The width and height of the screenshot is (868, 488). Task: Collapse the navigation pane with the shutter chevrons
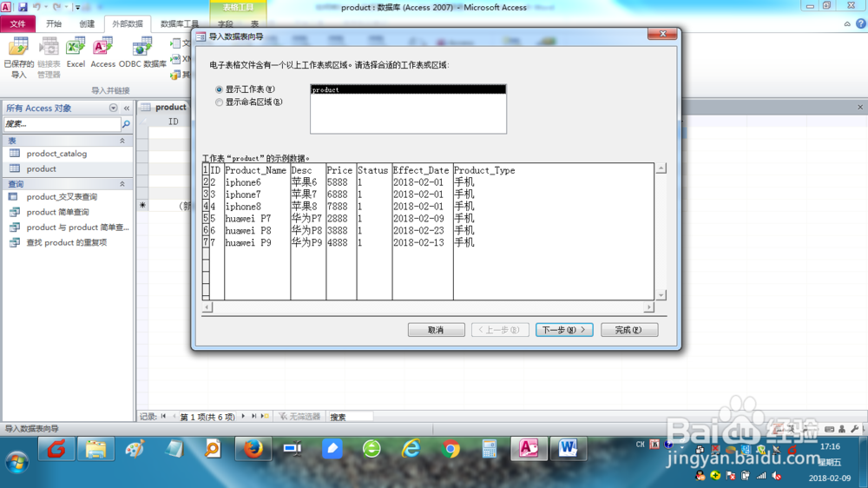[x=126, y=108]
